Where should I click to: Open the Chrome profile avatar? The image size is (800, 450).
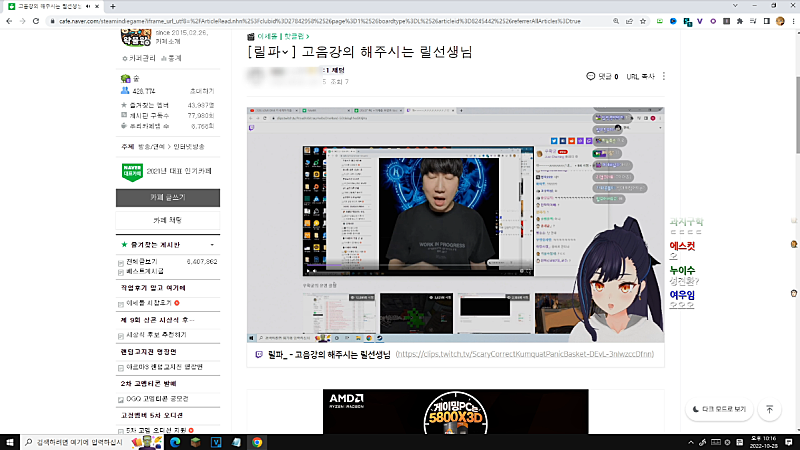coord(780,21)
